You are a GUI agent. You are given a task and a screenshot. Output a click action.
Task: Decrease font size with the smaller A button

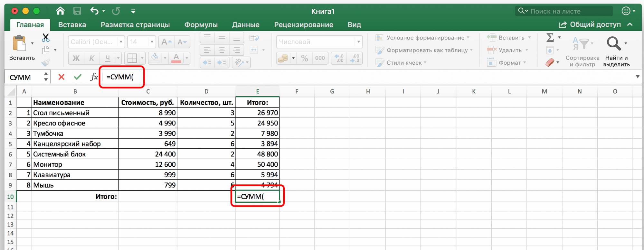coord(182,42)
